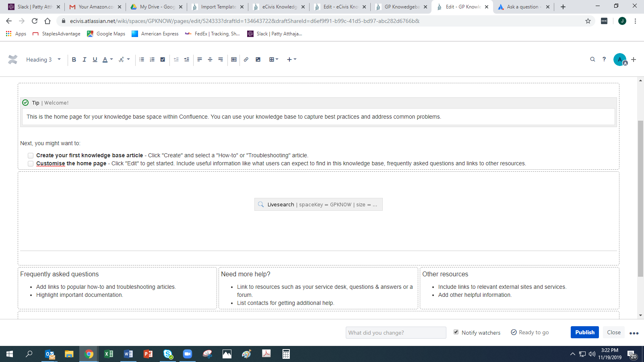Open more actions ellipsis next to Close

click(x=634, y=333)
